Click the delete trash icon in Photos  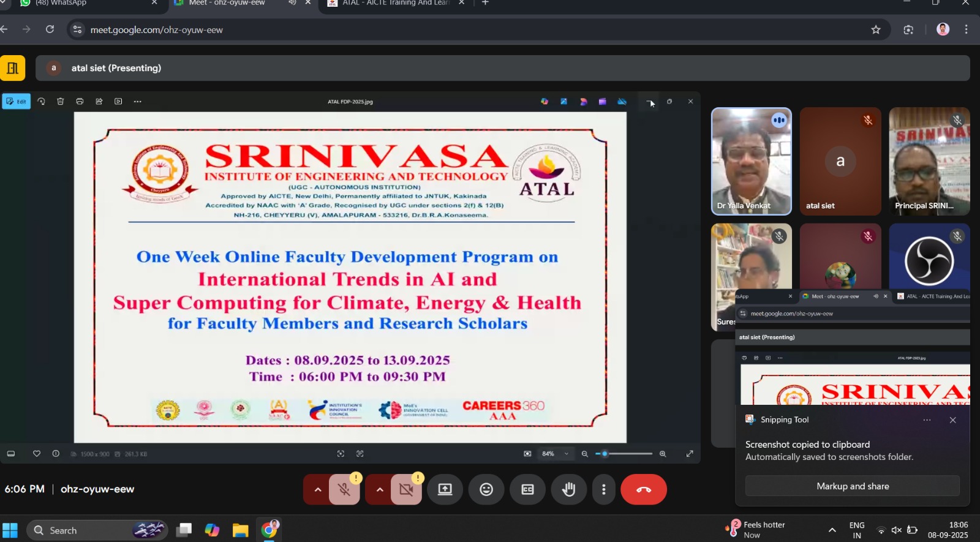coord(61,102)
